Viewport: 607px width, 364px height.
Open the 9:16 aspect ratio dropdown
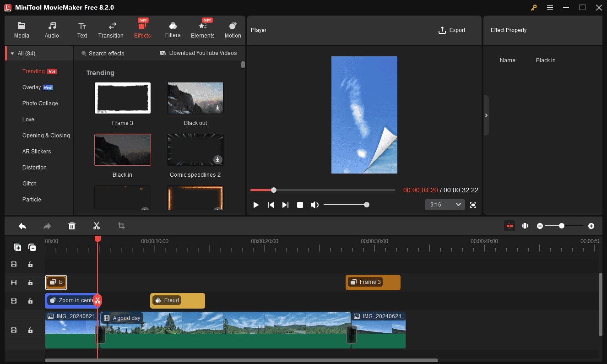click(444, 205)
